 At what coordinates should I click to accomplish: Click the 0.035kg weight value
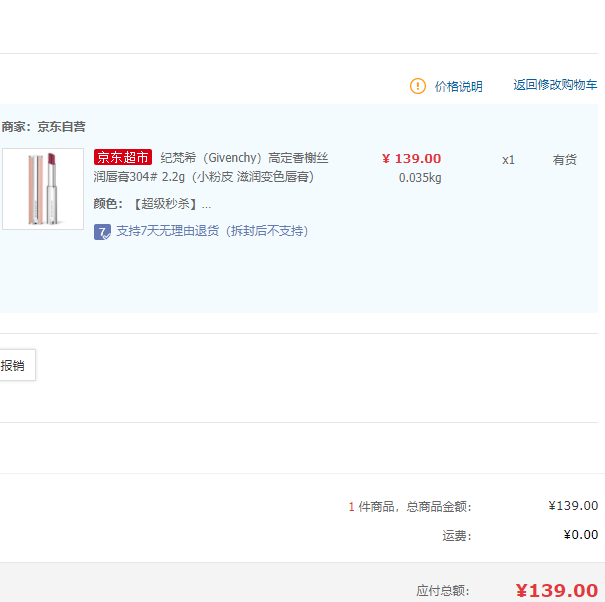pos(420,178)
